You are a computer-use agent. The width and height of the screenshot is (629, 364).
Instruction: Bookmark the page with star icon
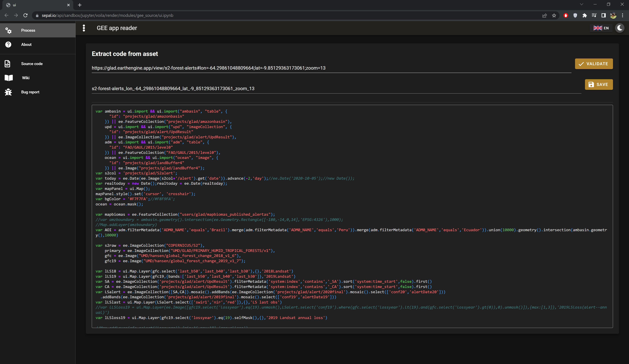click(554, 16)
